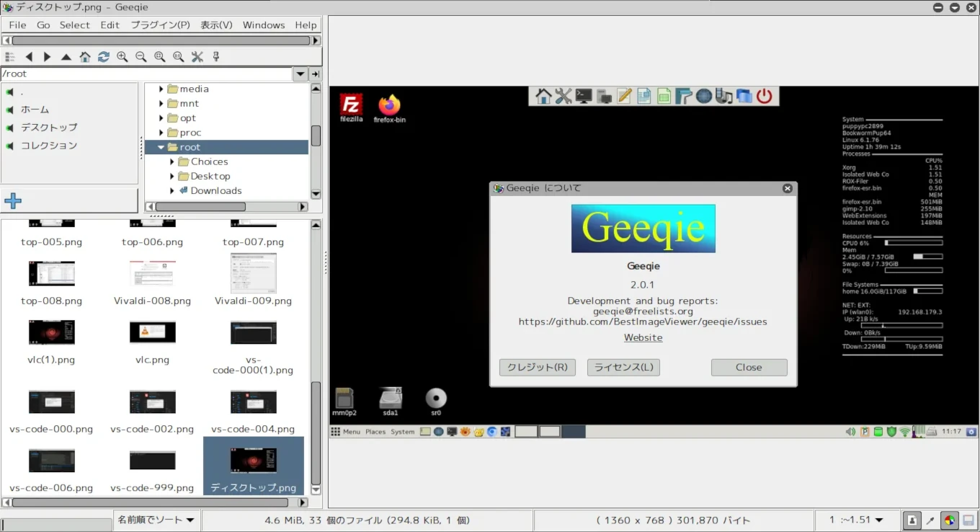Screen dimensions: 980x532
Task: Open Preferences with the wrench-screwdriver icon
Action: pyautogui.click(x=197, y=57)
